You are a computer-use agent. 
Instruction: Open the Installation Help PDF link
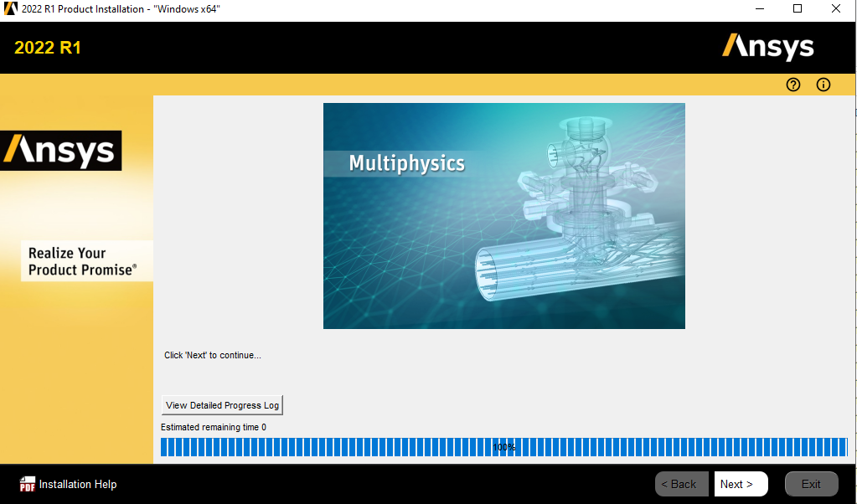tap(78, 485)
